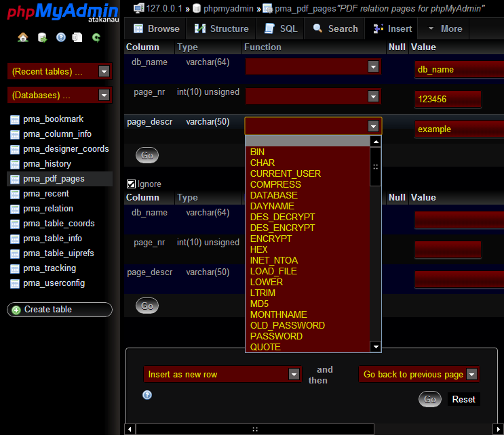
Task: Switch to the Browse tab
Action: coord(157,28)
